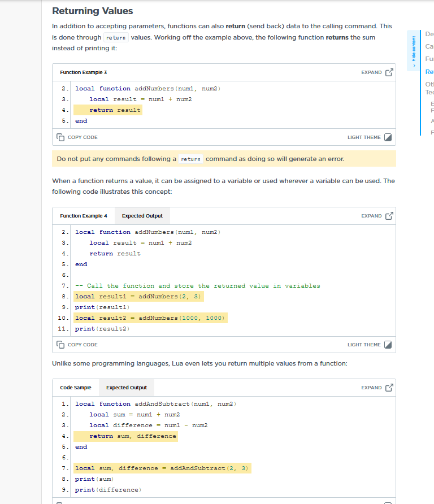Click the Expand icon in Function Example 3
Screen dimensions: 434x504
pos(389,72)
